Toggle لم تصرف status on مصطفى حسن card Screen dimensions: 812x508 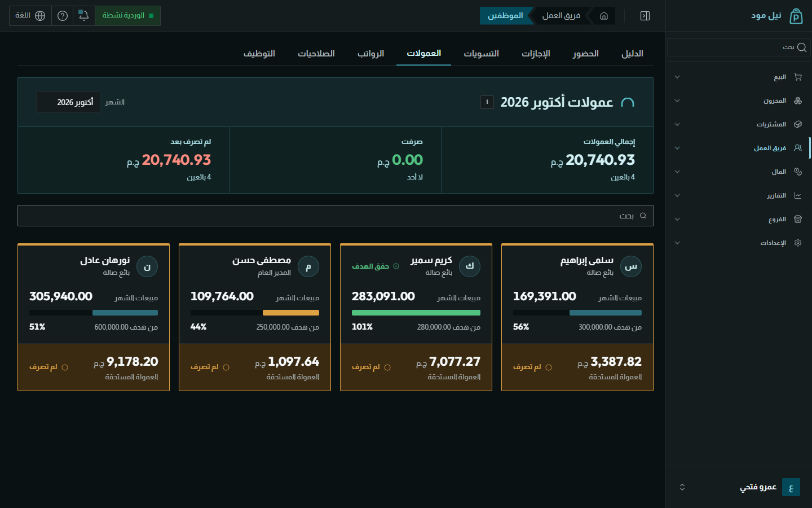[x=210, y=367]
